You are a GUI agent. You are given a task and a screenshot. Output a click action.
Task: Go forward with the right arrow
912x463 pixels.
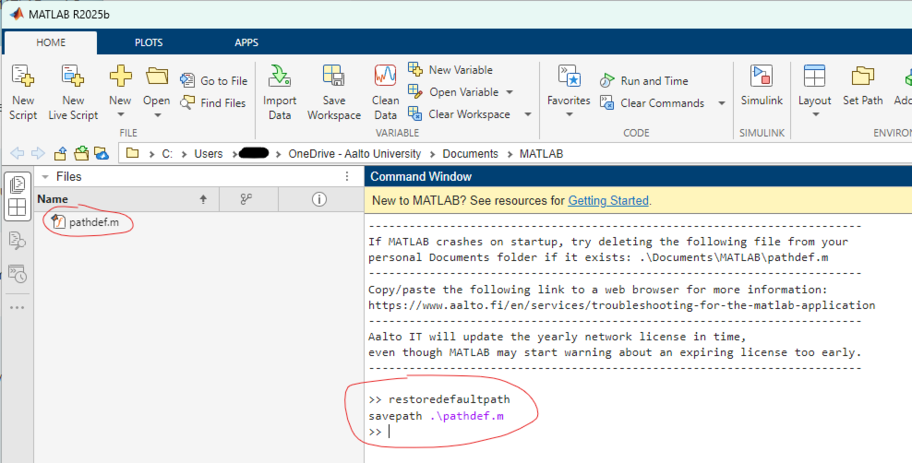38,154
